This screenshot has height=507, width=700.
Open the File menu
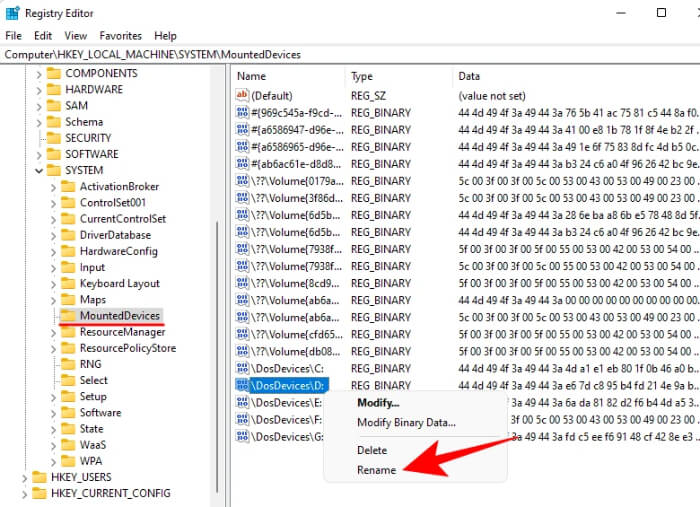click(13, 36)
